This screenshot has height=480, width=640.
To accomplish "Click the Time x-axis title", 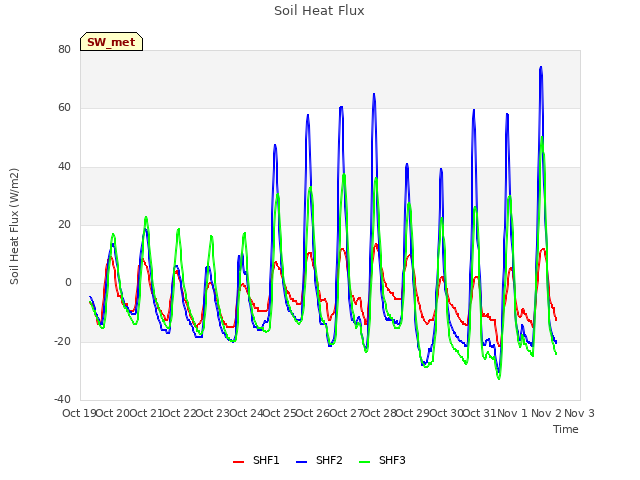I will 566,429.
